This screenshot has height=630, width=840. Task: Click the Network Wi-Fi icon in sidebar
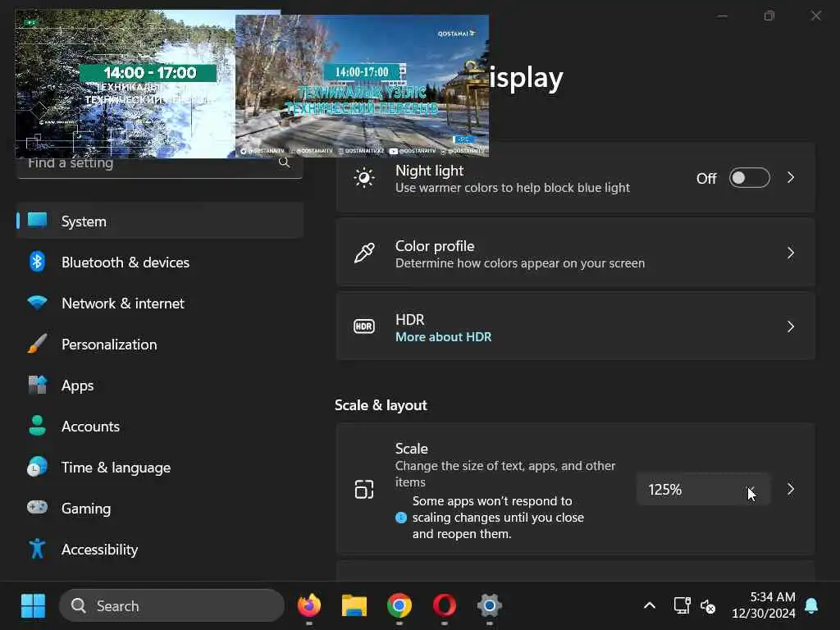click(x=37, y=303)
